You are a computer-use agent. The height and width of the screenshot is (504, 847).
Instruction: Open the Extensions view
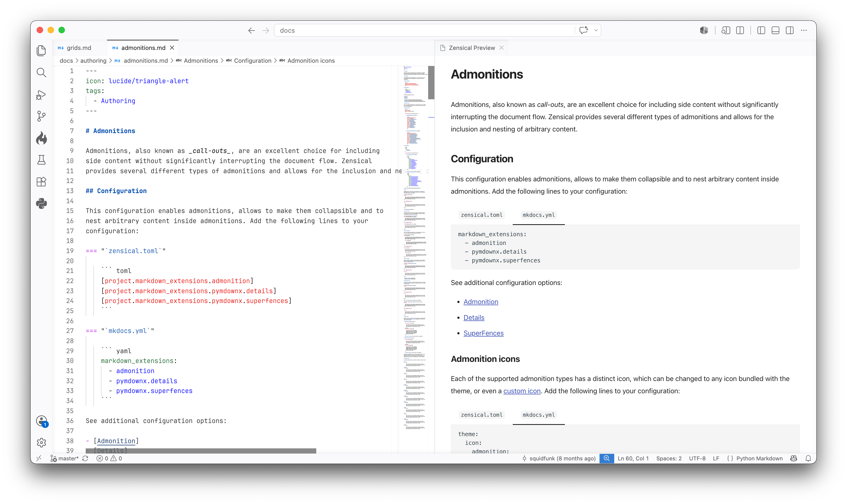click(41, 182)
